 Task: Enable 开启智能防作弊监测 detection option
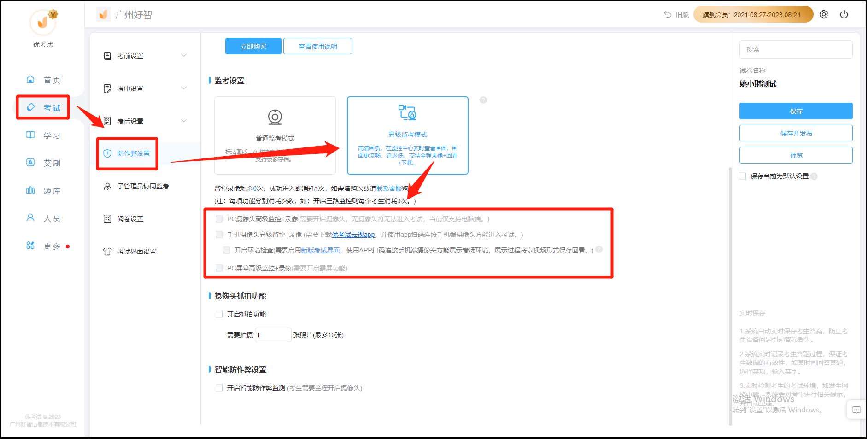coord(219,387)
